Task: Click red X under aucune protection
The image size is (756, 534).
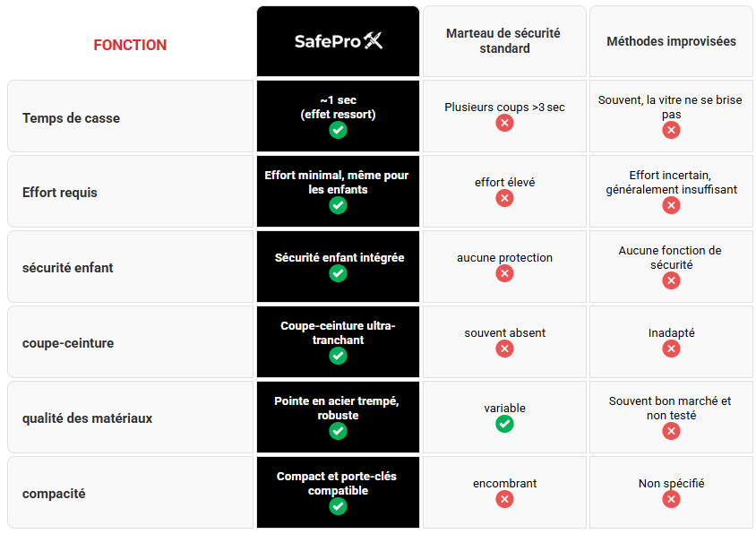Action: click(x=505, y=273)
